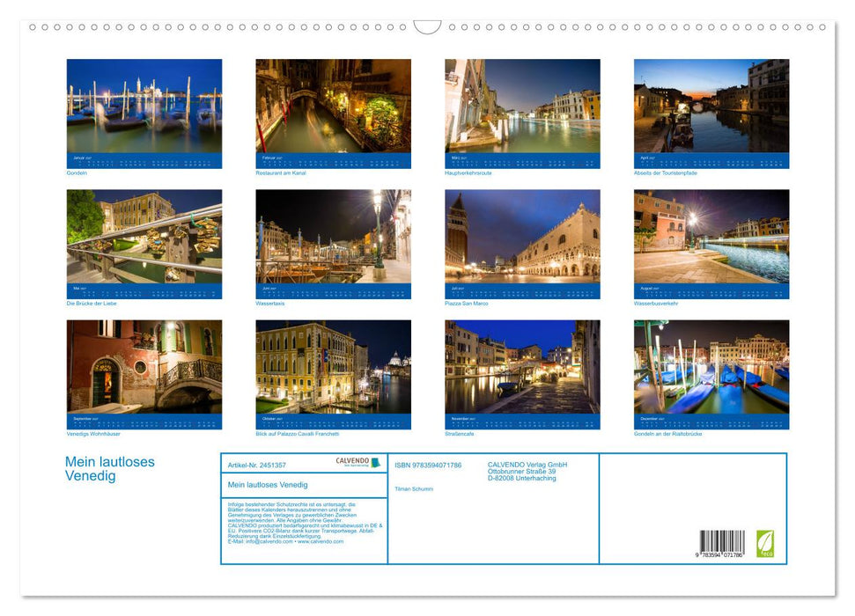Click the caption 'Hauptverkehrsroute'
Screen dimensions: 855x616
point(468,172)
